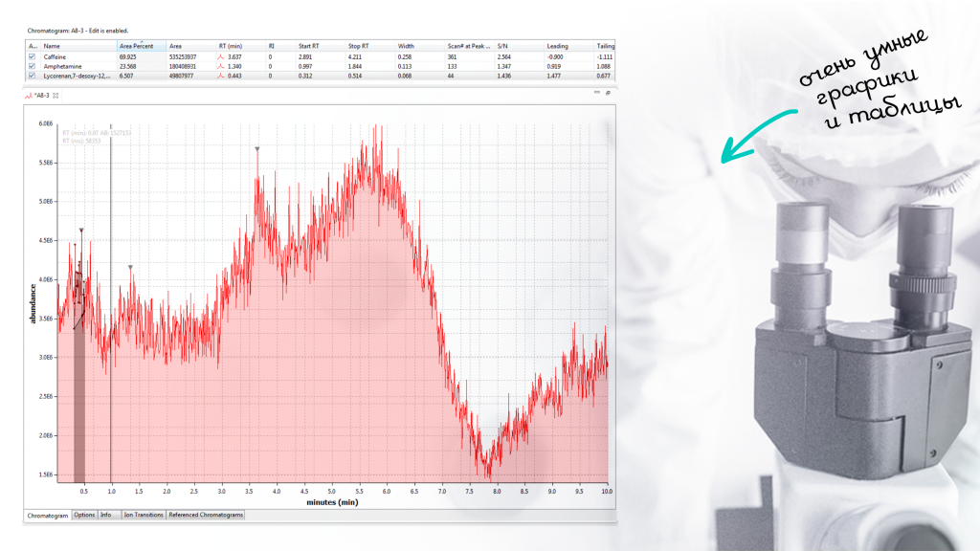Open the Referenced Chromatograms tab

tap(206, 516)
